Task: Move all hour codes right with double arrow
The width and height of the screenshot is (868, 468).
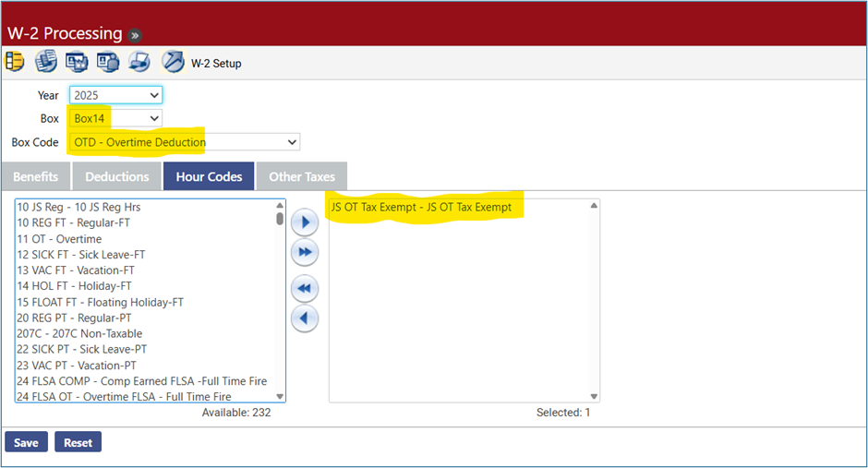Action: click(x=305, y=252)
